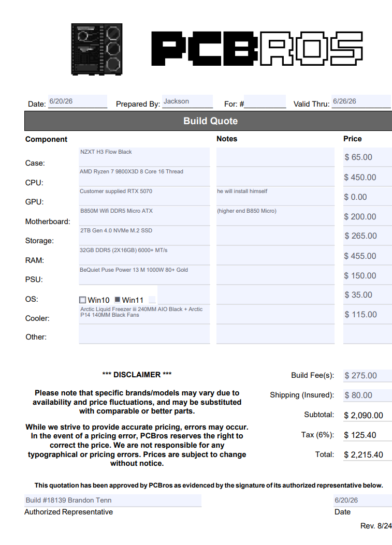Click the PSU field BeQuiet Pure Power
This screenshot has height=545, width=392.
point(144,275)
